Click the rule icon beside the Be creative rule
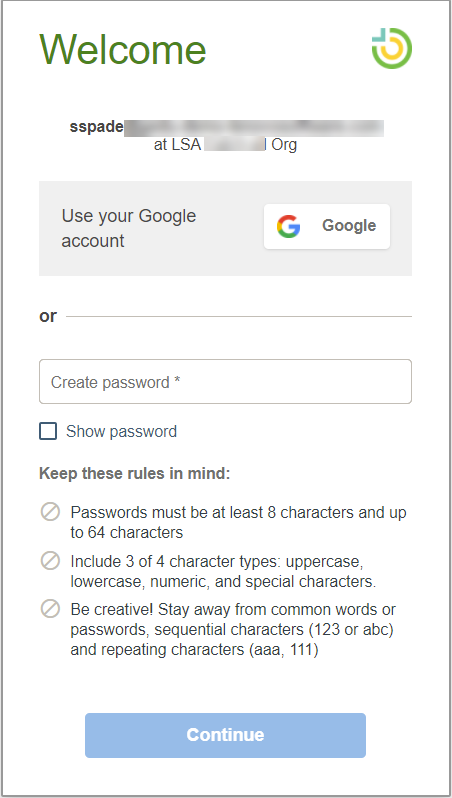Image resolution: width=452 pixels, height=798 pixels. point(50,609)
